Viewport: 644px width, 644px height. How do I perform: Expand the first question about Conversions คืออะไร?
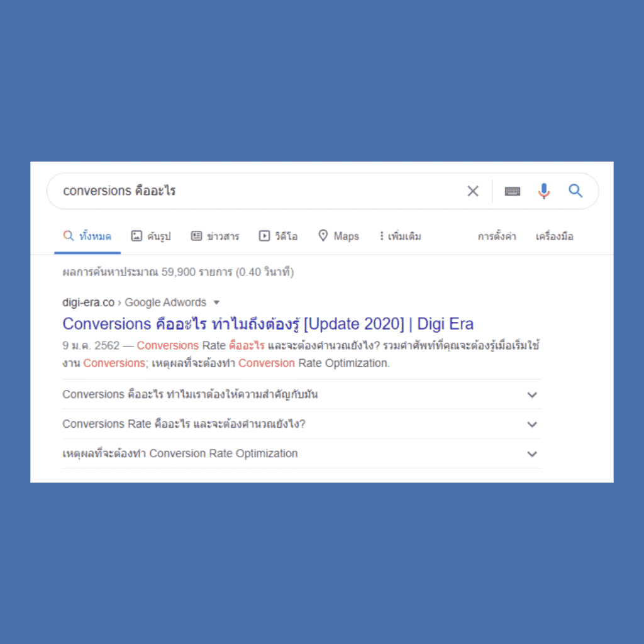pyautogui.click(x=531, y=395)
